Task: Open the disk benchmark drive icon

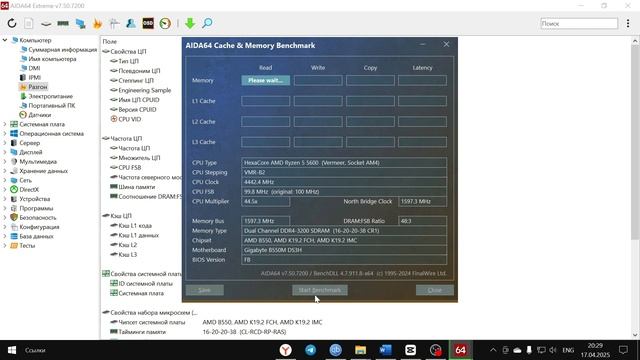Action: (46, 24)
